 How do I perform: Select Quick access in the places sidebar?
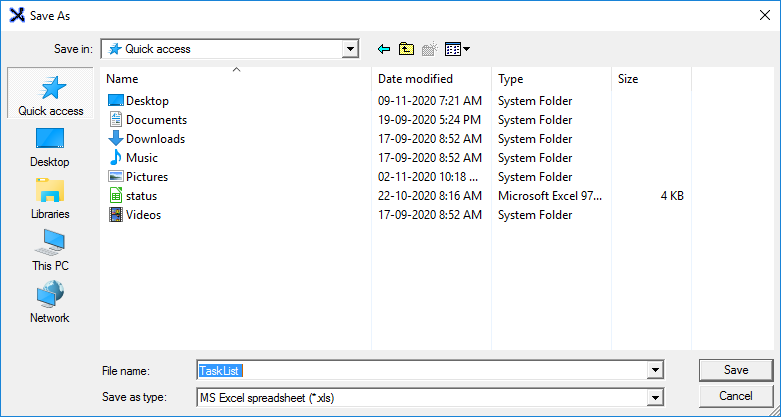(x=50, y=95)
